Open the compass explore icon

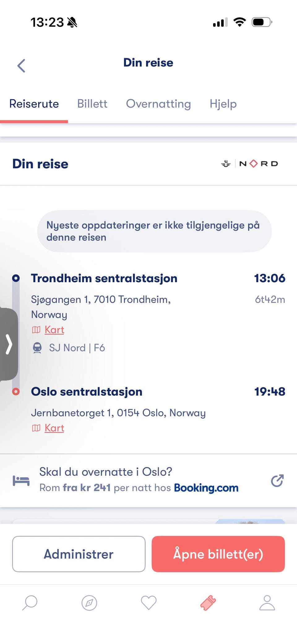point(89,603)
